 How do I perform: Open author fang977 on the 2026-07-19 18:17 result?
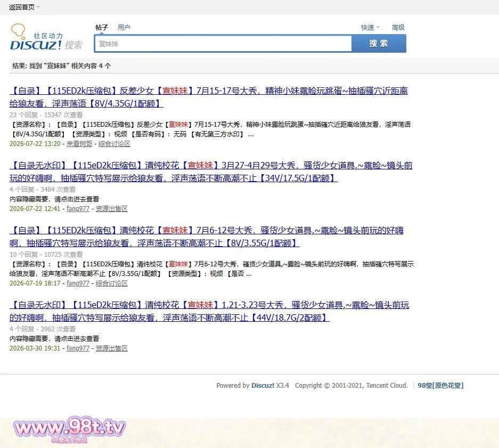tap(78, 283)
